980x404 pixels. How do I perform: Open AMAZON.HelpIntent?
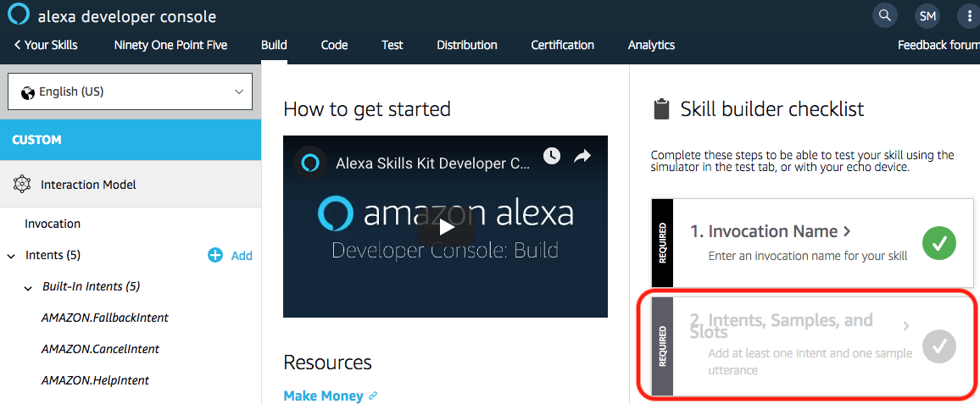click(x=95, y=380)
